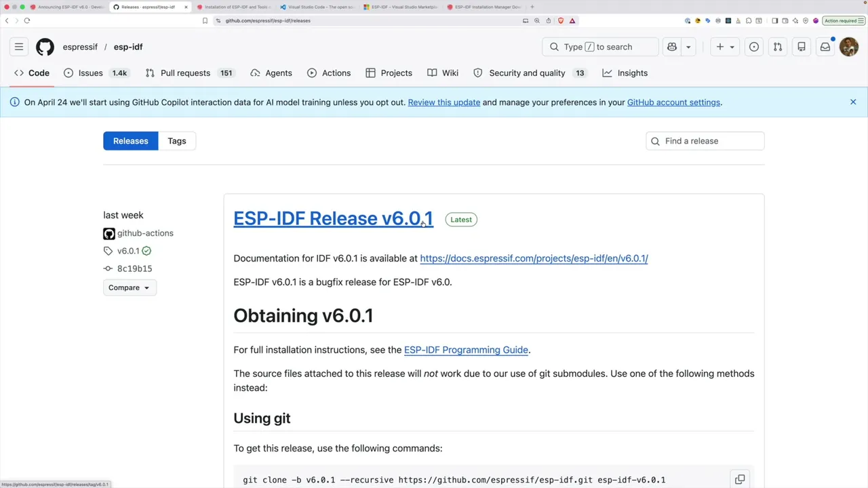Switch to the Issues tab

(x=96, y=73)
